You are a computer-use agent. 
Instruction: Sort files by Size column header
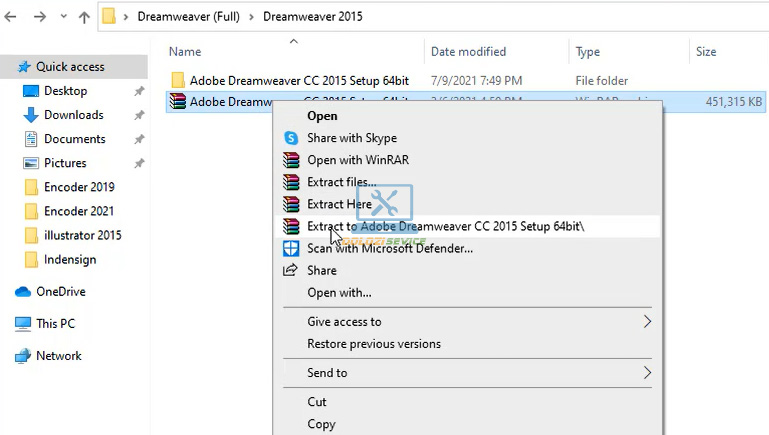706,52
